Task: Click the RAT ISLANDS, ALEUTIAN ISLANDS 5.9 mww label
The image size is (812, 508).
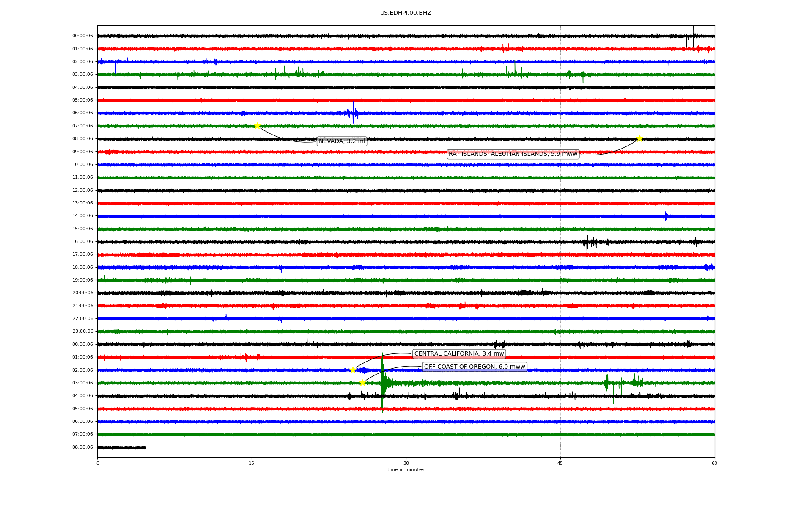Action: tap(513, 154)
